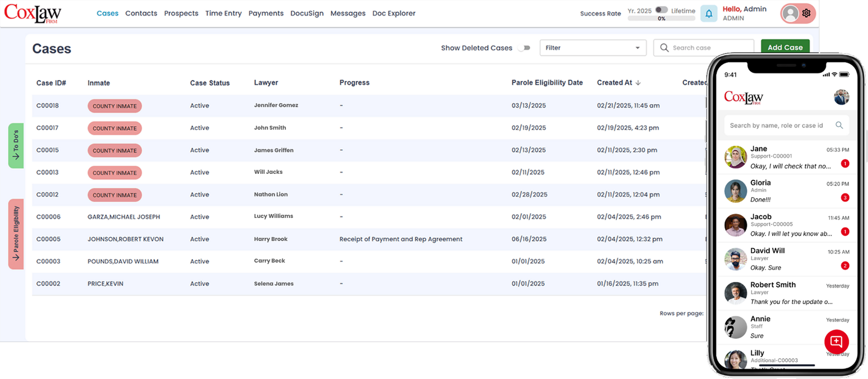Tap the unread badge on Gloria's chat
This screenshot has width=868, height=379.
click(845, 198)
